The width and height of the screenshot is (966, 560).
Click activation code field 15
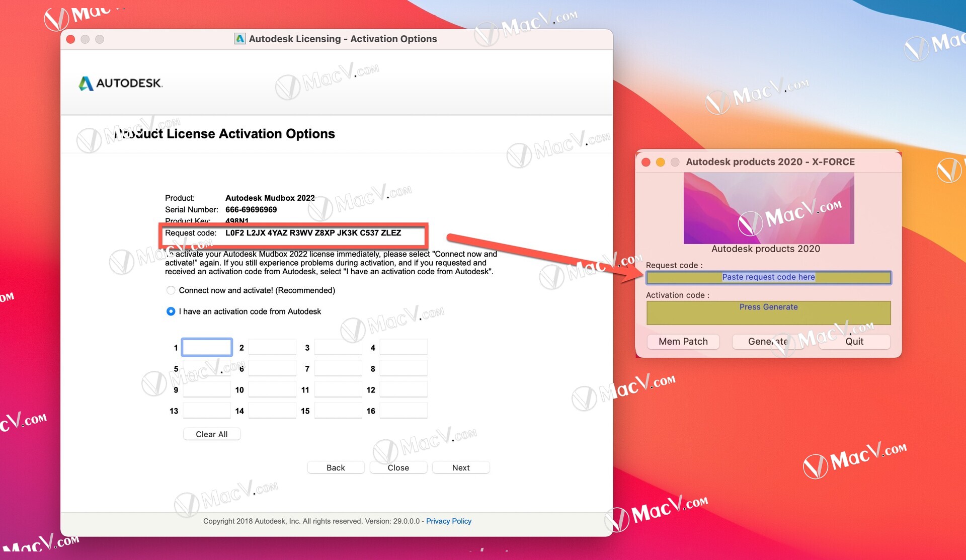(338, 411)
